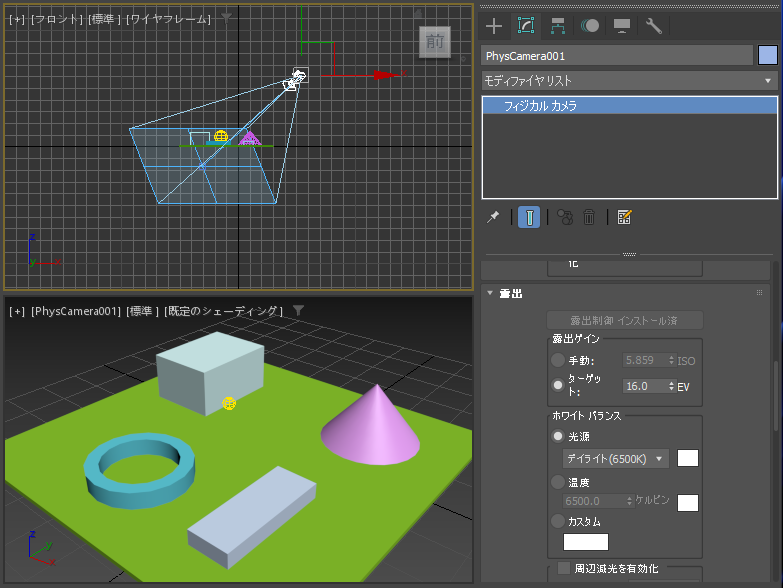This screenshot has height=588, width=783.
Task: Select 光源 white balance radio button
Action: [558, 436]
